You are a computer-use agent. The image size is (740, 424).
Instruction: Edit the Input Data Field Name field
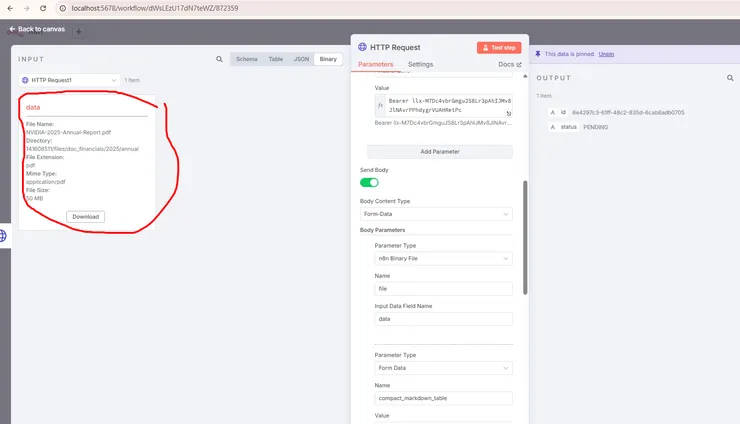tap(443, 319)
